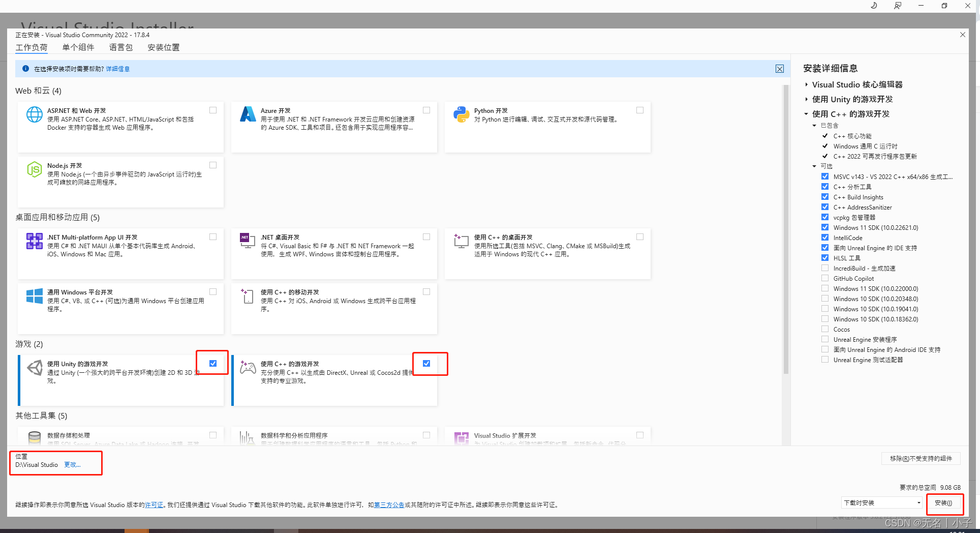Click the C++ desktop development icon
Screen dimensions: 980x533
pos(462,241)
